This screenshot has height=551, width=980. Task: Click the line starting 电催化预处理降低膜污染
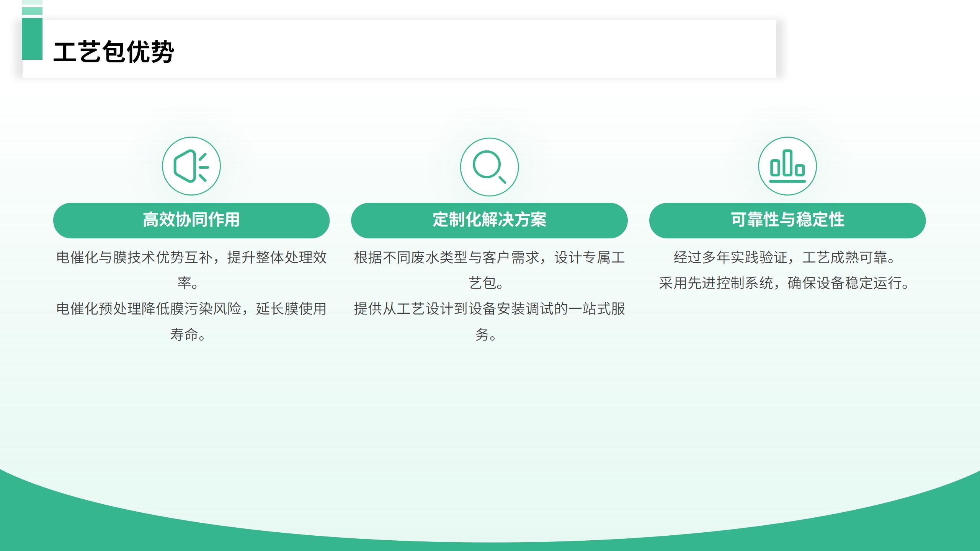pyautogui.click(x=191, y=309)
